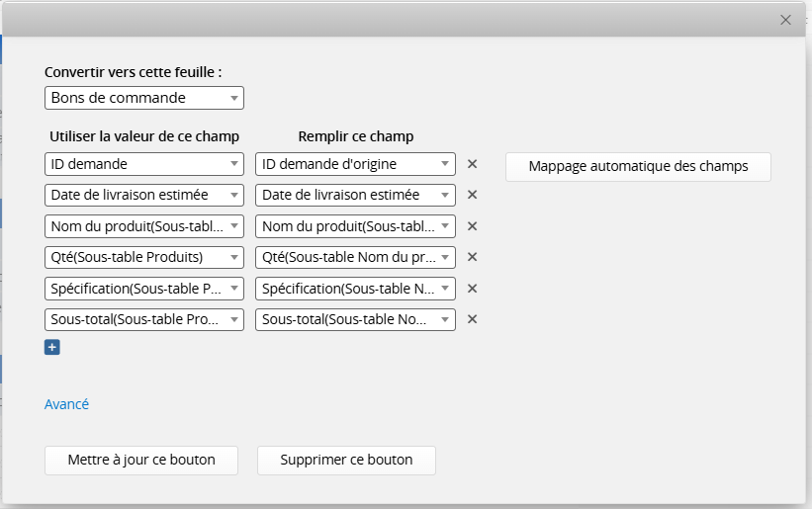The image size is (812, 509).
Task: Open the Qté(Sous-table Nom du pr... dropdown
Action: [355, 257]
